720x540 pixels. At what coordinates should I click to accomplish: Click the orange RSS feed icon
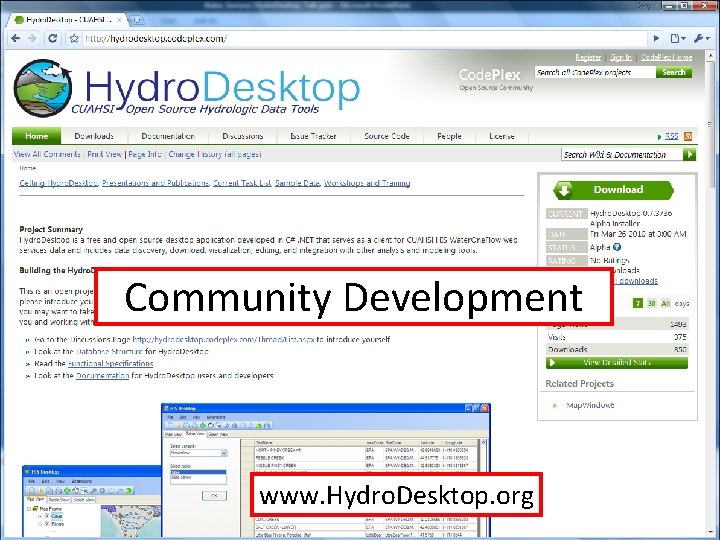pyautogui.click(x=688, y=136)
